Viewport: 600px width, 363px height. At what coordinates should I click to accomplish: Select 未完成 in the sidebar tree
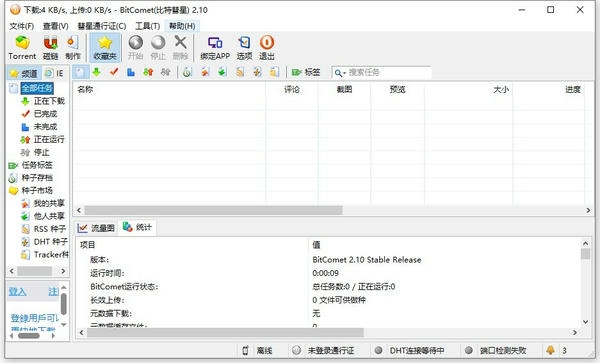[x=46, y=127]
